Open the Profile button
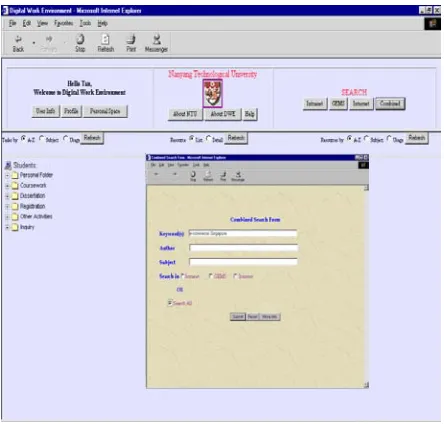This screenshot has height=424, width=444. pos(71,111)
